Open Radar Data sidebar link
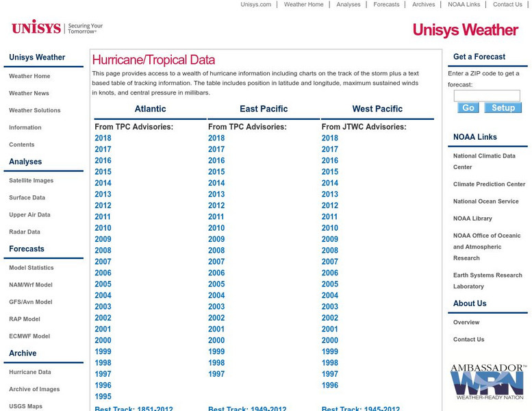 (x=25, y=232)
